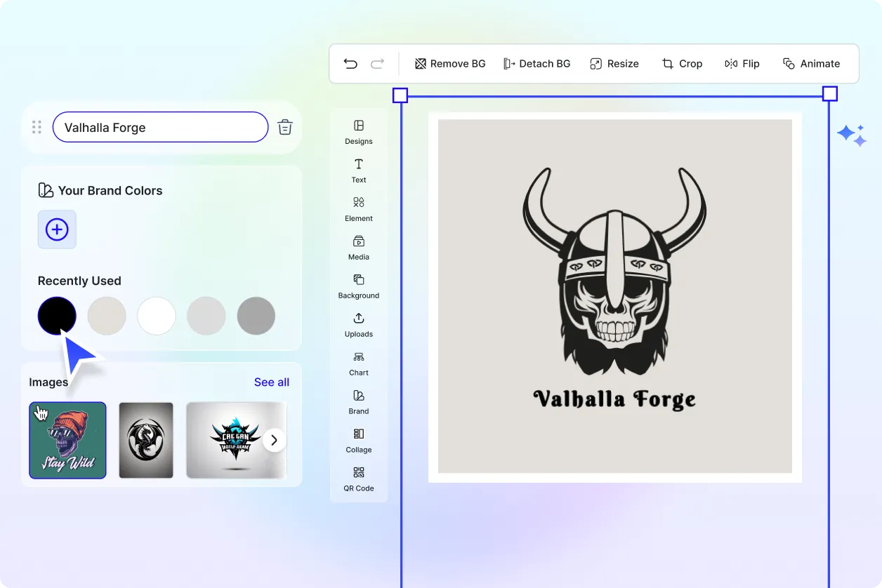Select the Chart tool

tap(359, 363)
